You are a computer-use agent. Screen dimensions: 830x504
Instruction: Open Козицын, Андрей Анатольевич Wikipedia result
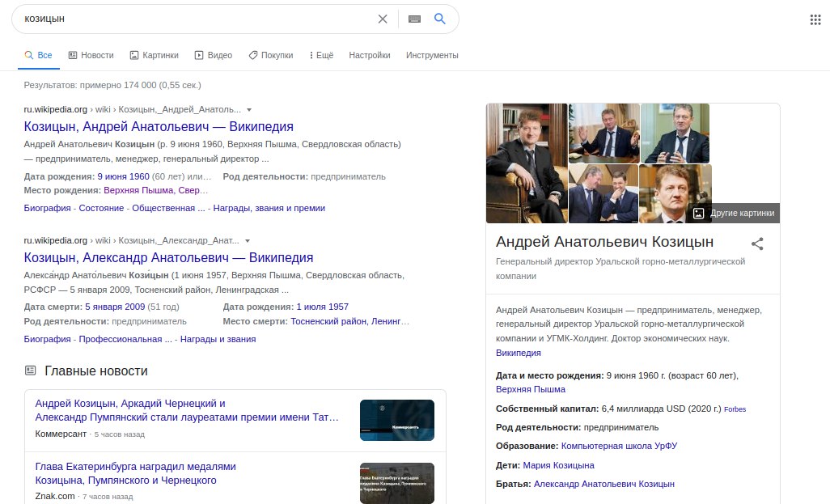159,126
